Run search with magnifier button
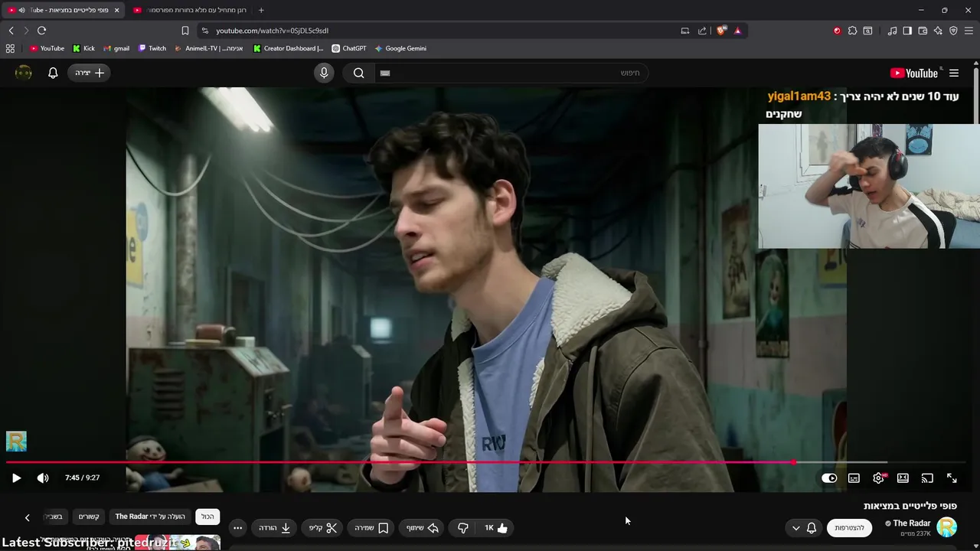 (x=358, y=73)
